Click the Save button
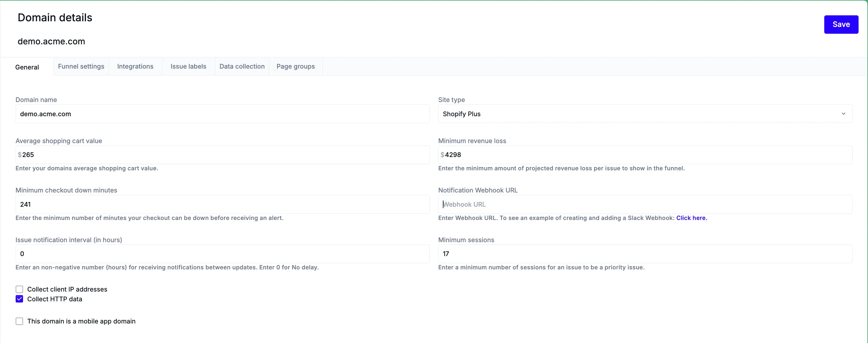This screenshot has height=343, width=868. [x=841, y=24]
